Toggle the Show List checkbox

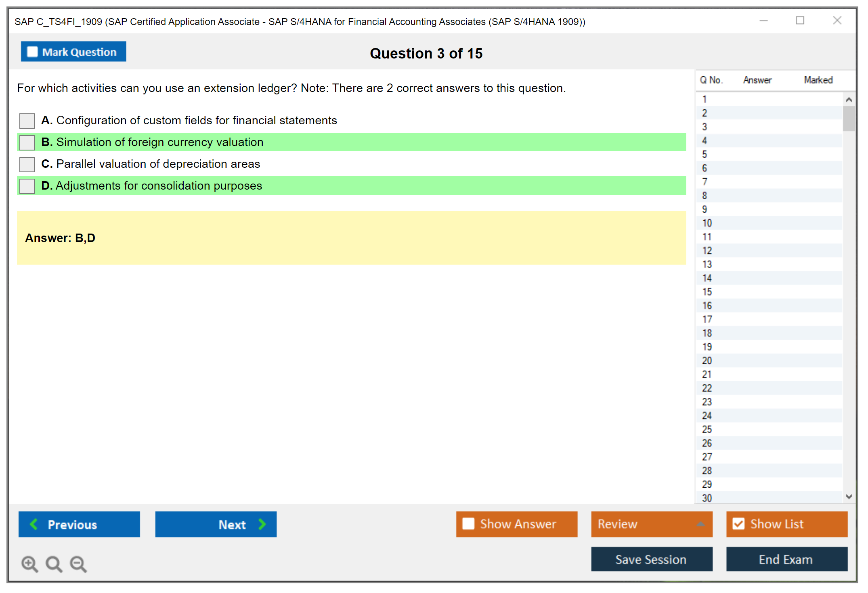click(738, 524)
